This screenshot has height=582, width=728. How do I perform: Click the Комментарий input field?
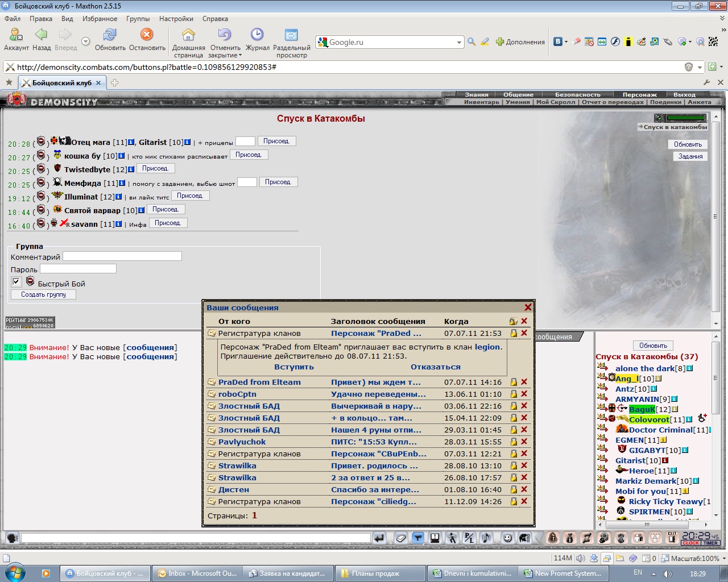122,256
